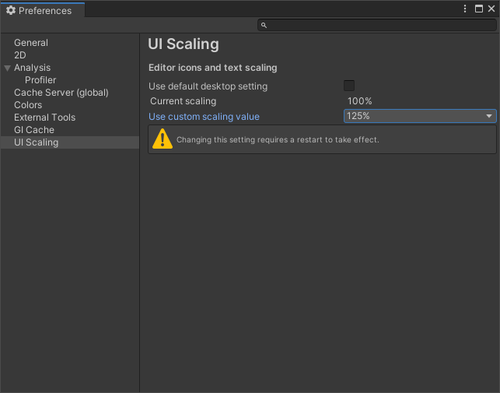Image resolution: width=500 pixels, height=393 pixels.
Task: Click the Current scaling 100% value
Action: point(360,101)
